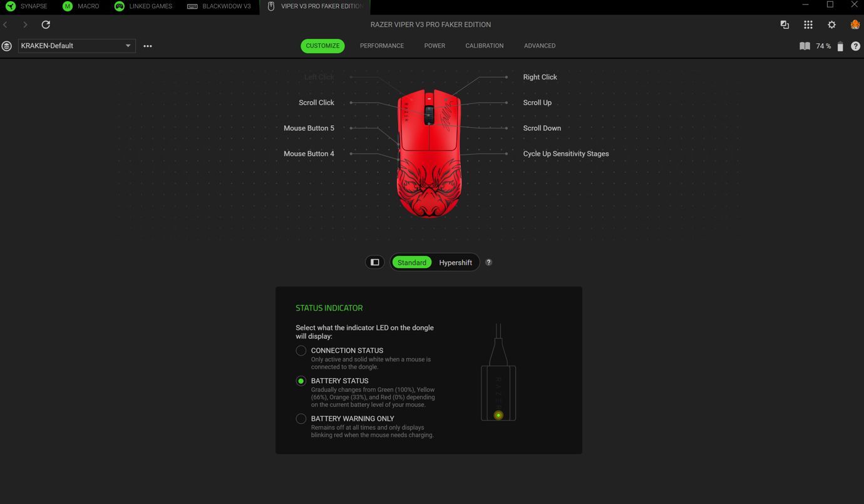Open the apps grid launcher icon
This screenshot has width=864, height=504.
[808, 24]
